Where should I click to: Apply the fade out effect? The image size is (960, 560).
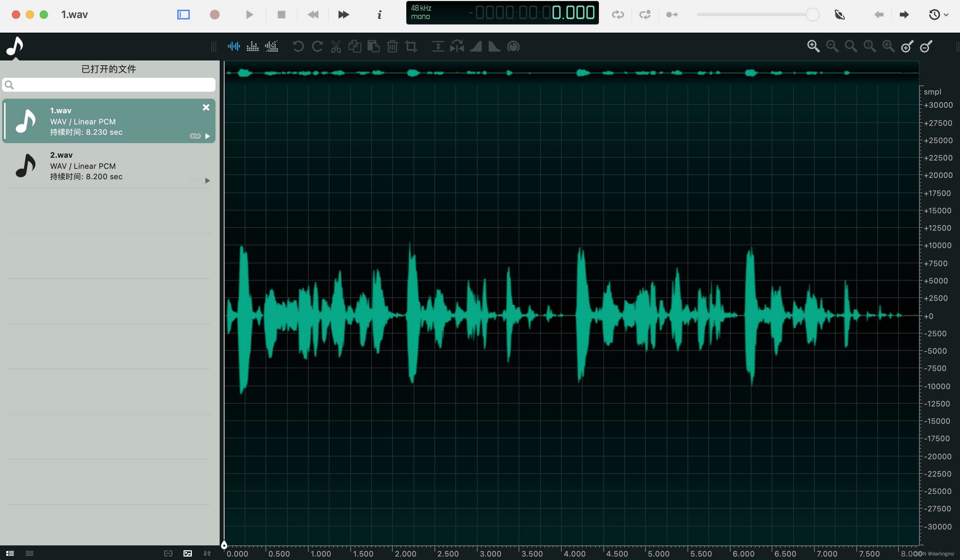[494, 47]
